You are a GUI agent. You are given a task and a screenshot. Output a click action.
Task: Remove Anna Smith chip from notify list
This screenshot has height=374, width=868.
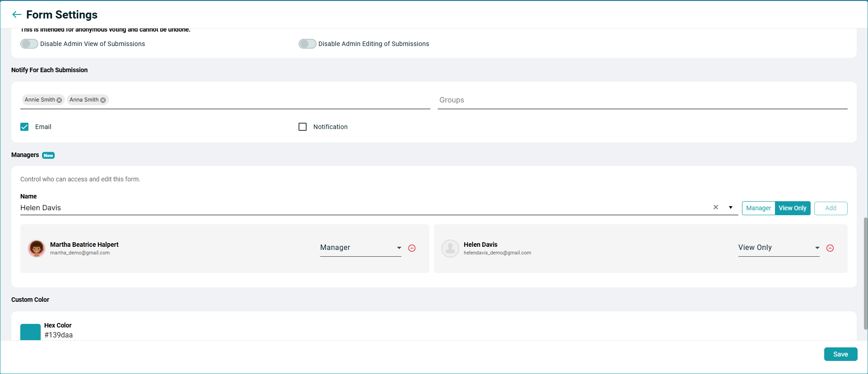coord(103,100)
